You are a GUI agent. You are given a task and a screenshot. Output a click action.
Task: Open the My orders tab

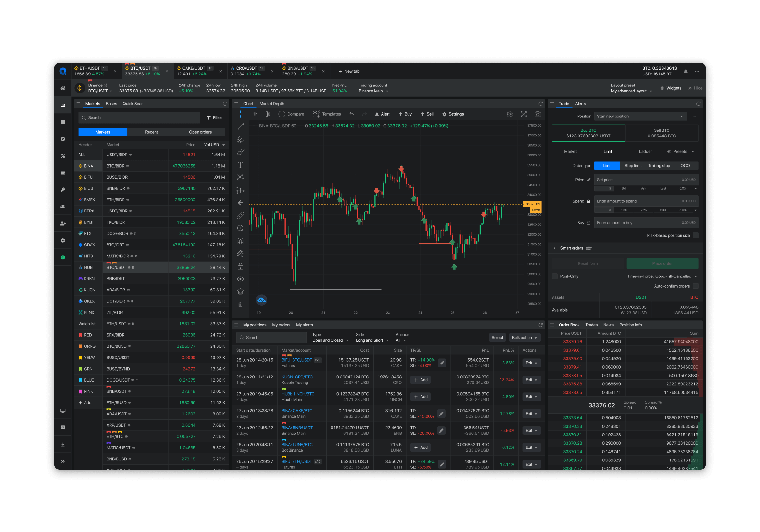point(281,325)
